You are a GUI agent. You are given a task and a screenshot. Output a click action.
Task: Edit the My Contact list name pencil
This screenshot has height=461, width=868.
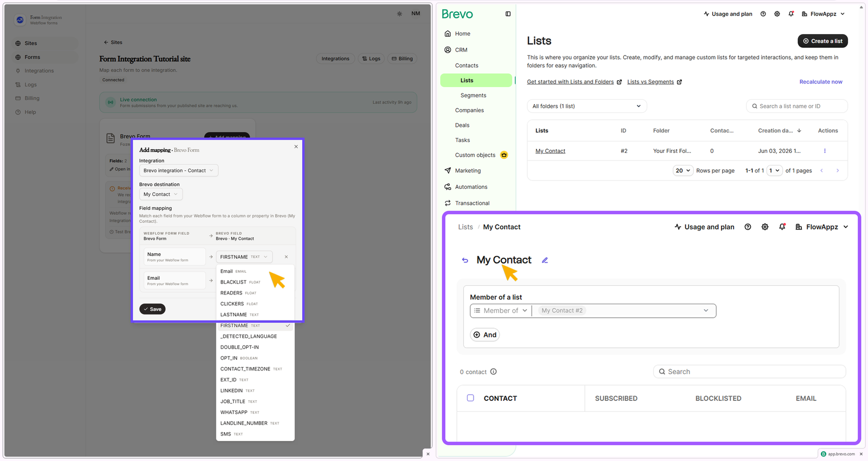click(x=545, y=260)
